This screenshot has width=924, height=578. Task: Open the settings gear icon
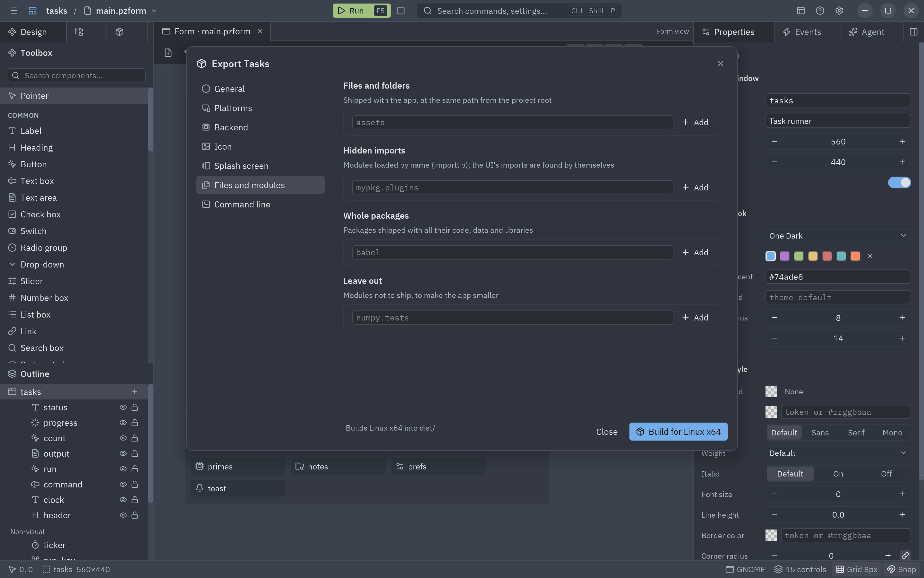coord(839,11)
